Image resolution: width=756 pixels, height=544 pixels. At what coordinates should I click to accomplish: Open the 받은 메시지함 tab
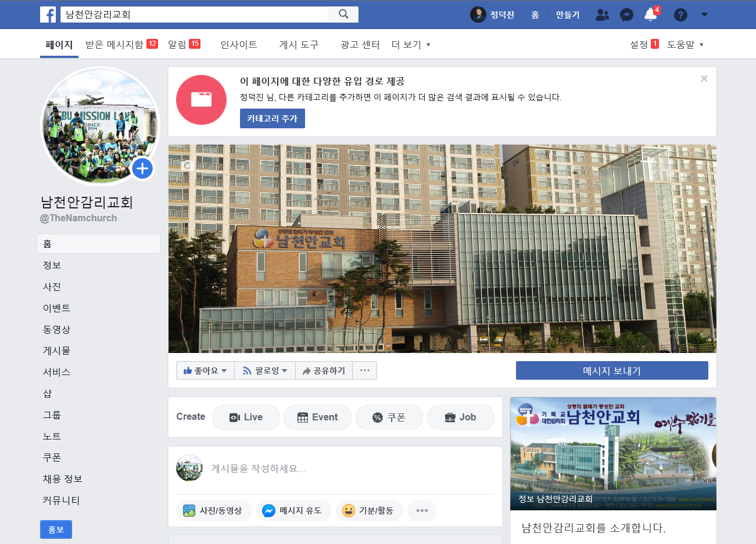121,45
